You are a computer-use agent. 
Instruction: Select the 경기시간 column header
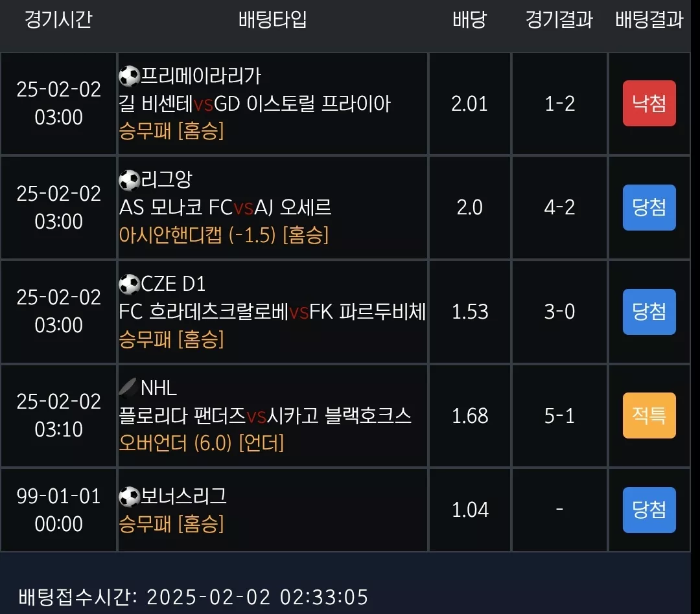tap(58, 19)
